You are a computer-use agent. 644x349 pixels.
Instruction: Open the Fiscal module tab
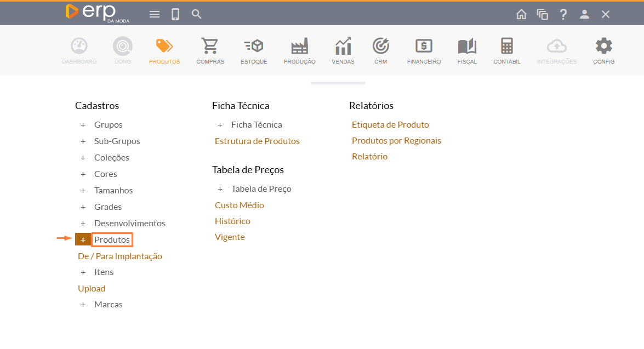point(467,50)
